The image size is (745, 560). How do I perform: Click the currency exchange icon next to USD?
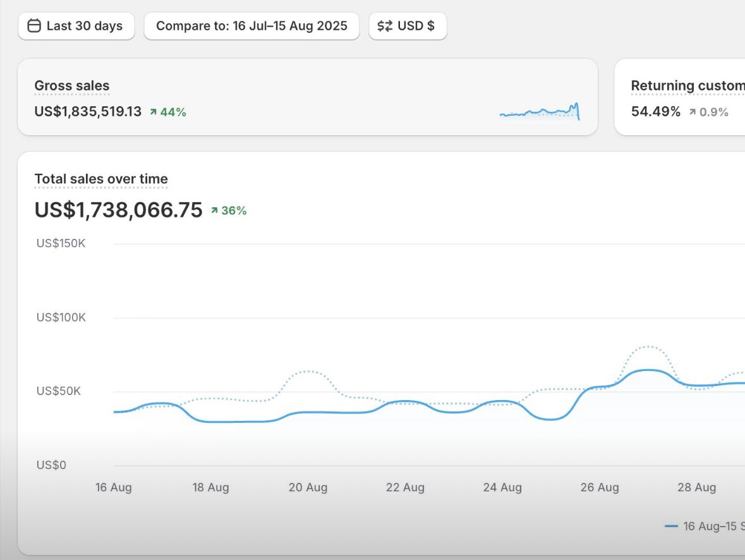click(385, 26)
